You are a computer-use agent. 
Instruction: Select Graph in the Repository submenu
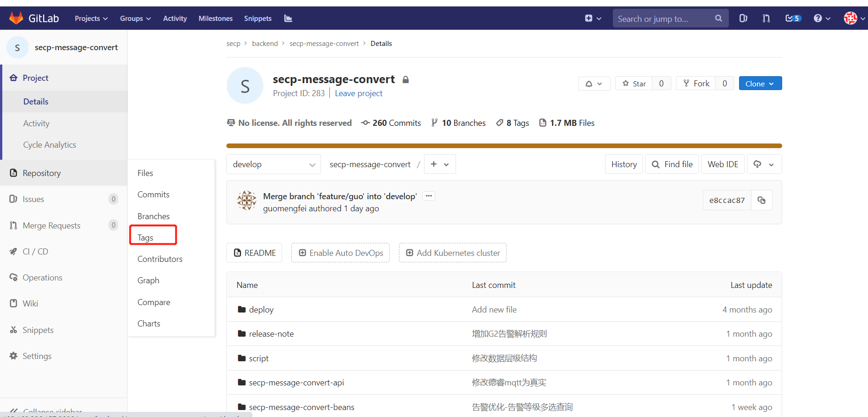(148, 280)
